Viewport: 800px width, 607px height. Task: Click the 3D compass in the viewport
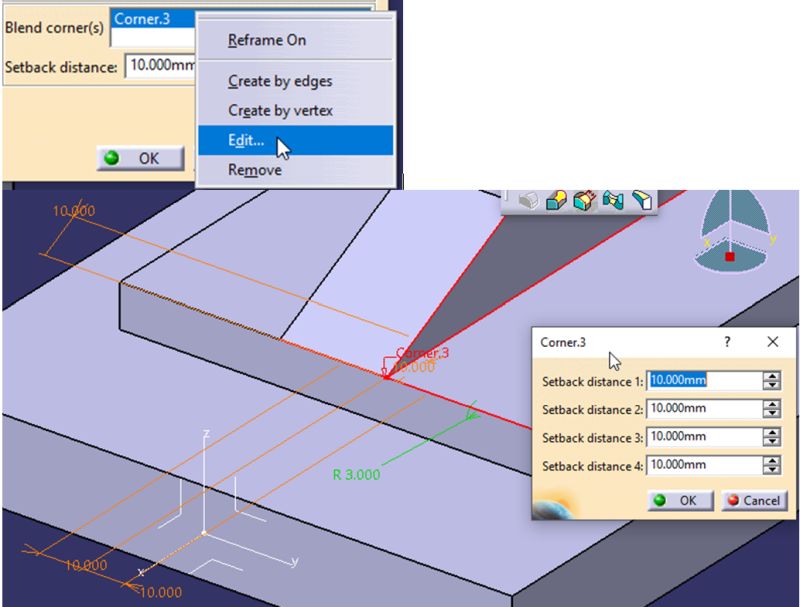[733, 235]
